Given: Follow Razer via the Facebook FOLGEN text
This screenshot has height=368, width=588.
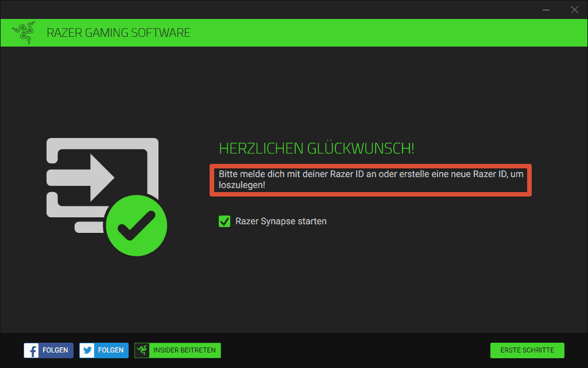Looking at the screenshot, I should click(x=55, y=350).
